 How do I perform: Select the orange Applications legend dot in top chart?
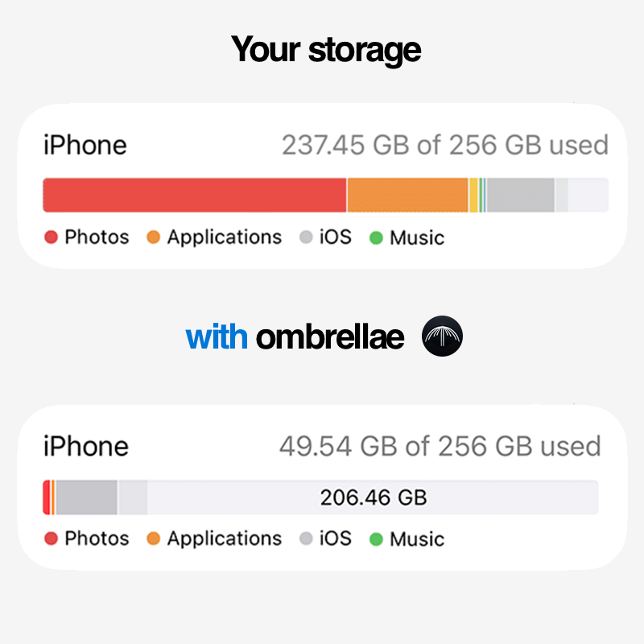coord(153,237)
